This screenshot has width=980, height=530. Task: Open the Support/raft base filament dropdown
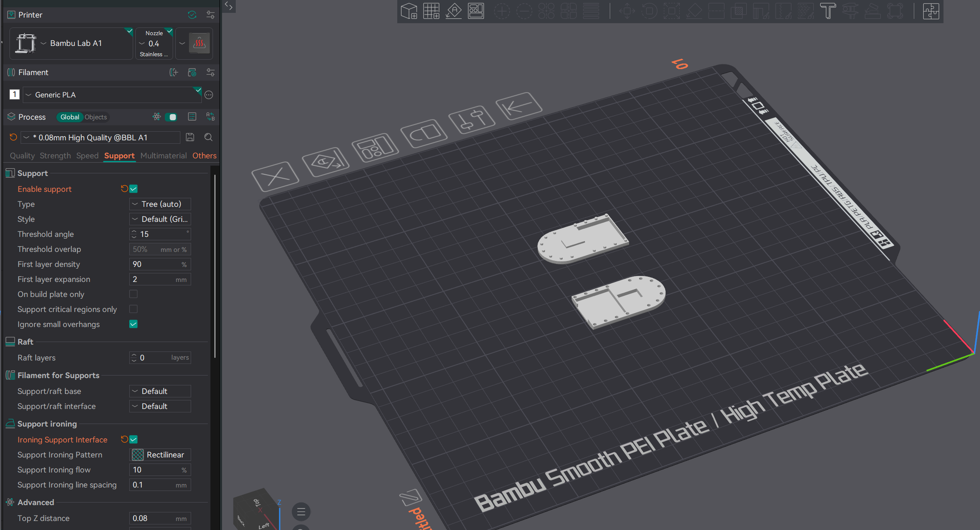click(160, 391)
